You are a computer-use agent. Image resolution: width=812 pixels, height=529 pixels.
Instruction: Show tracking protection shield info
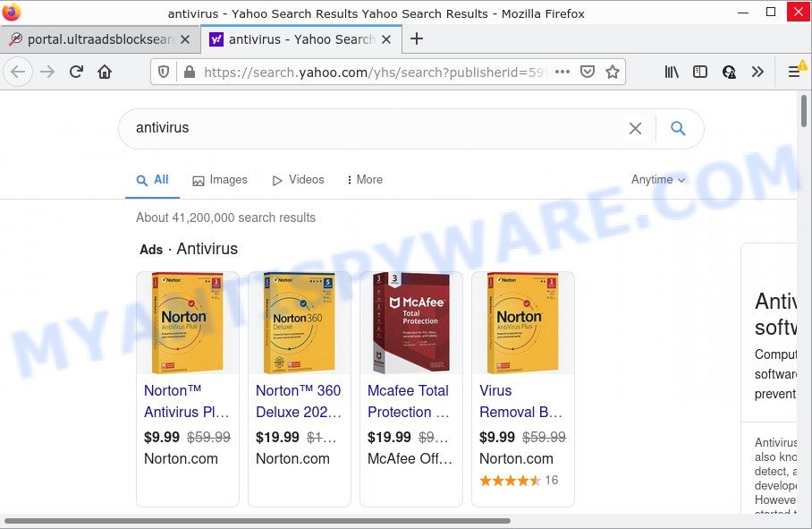(164, 72)
